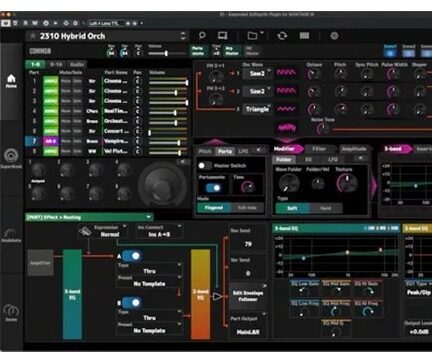Click the 3-band EQ routing block
Image resolution: width=432 pixels, height=363 pixels.
point(72,294)
